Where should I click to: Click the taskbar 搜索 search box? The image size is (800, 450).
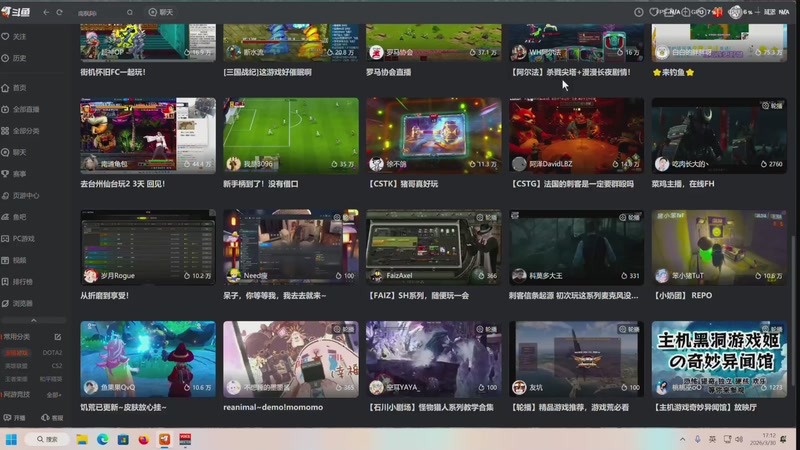click(x=47, y=439)
